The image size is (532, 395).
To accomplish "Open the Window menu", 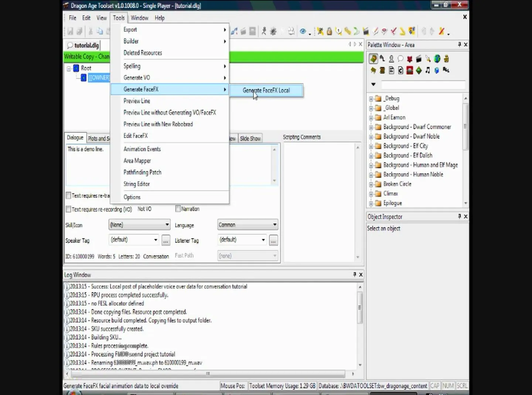I will click(x=139, y=18).
